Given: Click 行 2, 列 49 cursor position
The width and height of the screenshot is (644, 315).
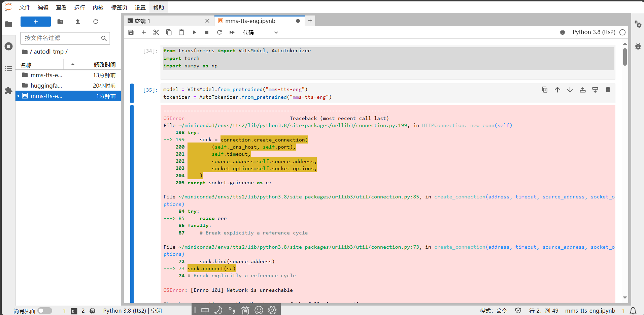Looking at the screenshot, I should [x=544, y=311].
